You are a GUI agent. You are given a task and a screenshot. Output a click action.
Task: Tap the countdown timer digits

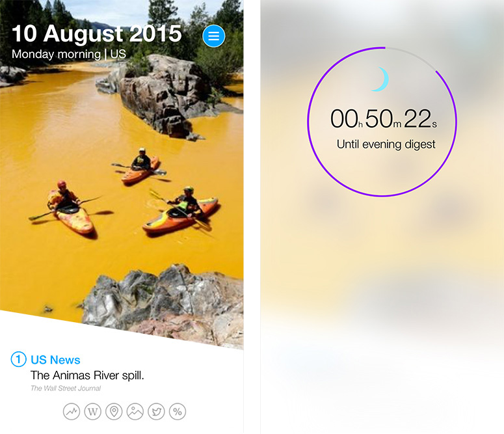click(x=384, y=118)
